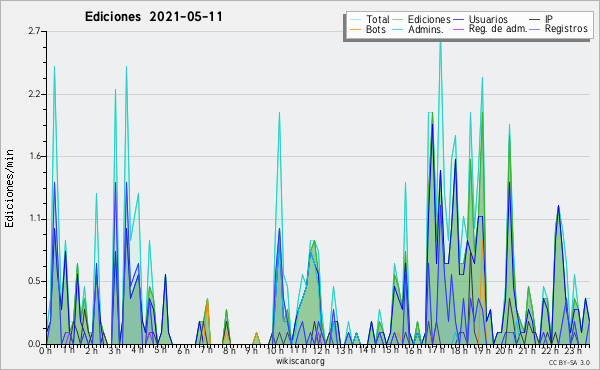Click the 1.1 value on vertical axis
The width and height of the screenshot is (600, 370).
[x=34, y=219]
